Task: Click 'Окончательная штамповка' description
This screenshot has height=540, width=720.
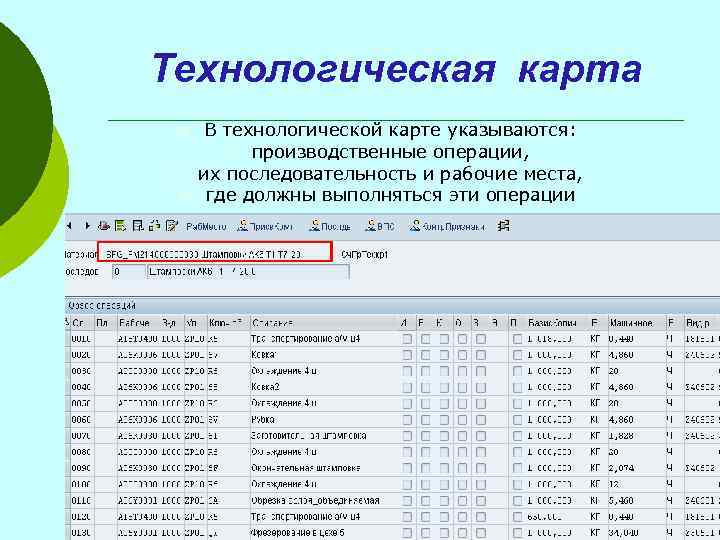Action: (x=305, y=468)
